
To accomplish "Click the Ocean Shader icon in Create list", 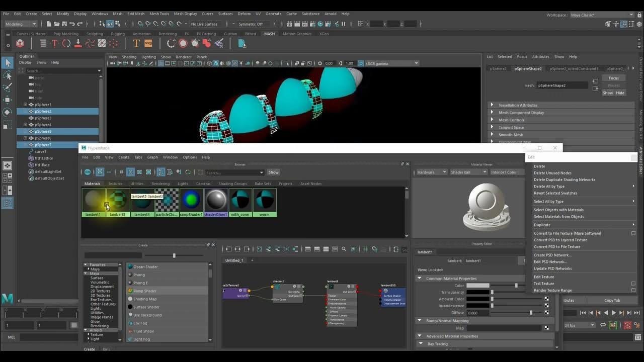I will click(x=130, y=266).
